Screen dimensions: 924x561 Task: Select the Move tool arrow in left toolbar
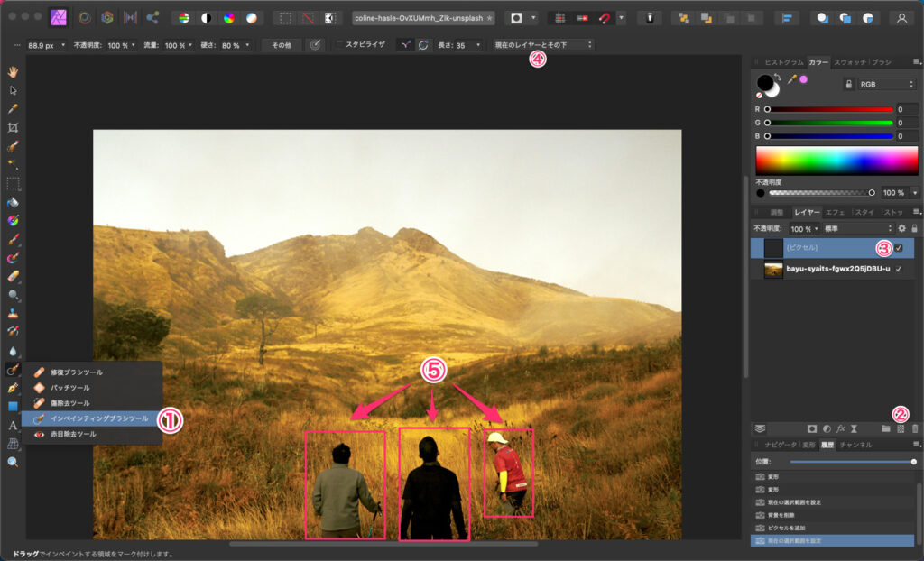click(13, 90)
